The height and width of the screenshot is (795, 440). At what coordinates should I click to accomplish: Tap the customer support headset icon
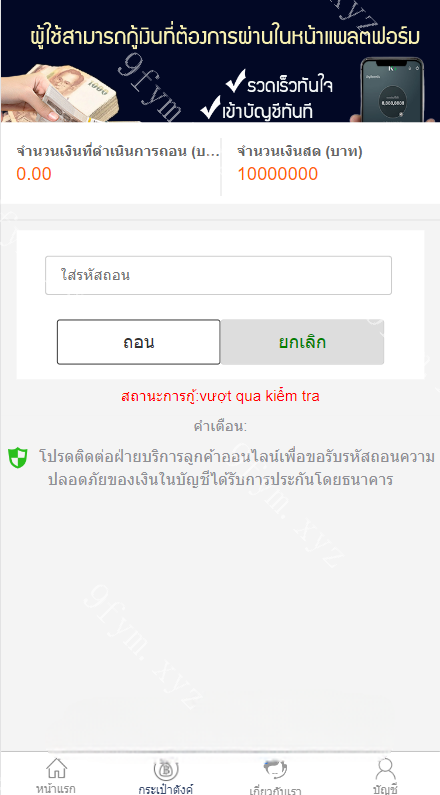276,769
